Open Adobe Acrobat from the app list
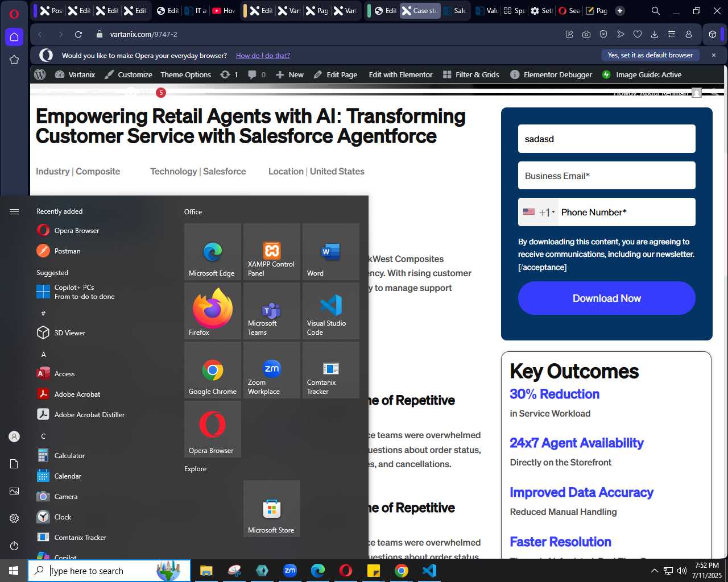Viewport: 728px width, 582px height. tap(102, 394)
